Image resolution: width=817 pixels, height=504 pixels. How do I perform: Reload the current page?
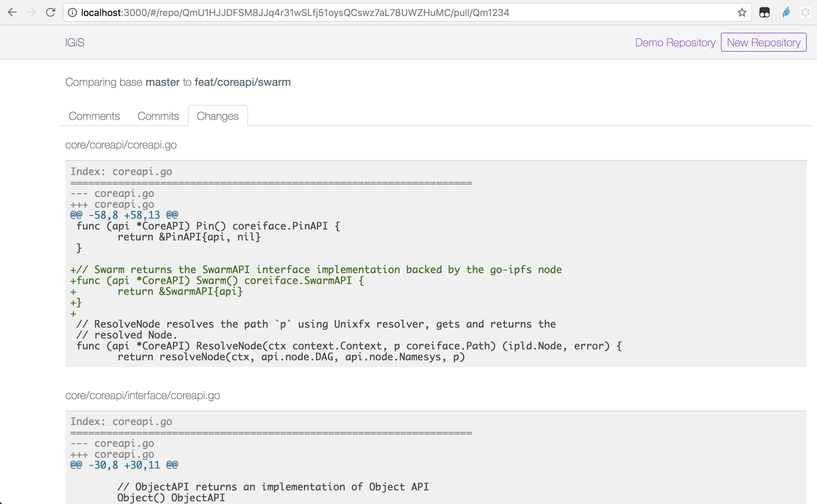point(51,13)
